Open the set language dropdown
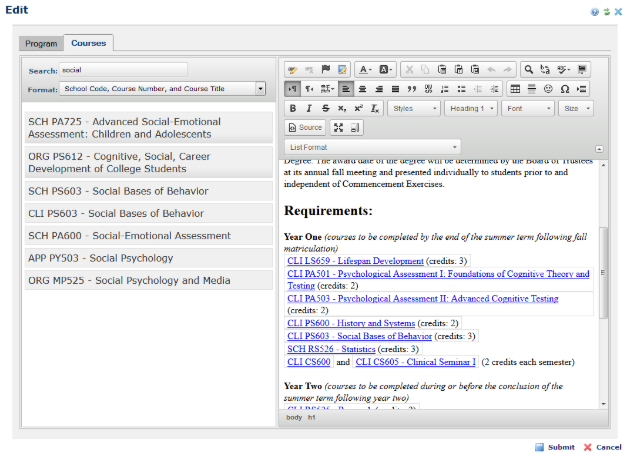The width and height of the screenshot is (628, 463). tap(327, 89)
